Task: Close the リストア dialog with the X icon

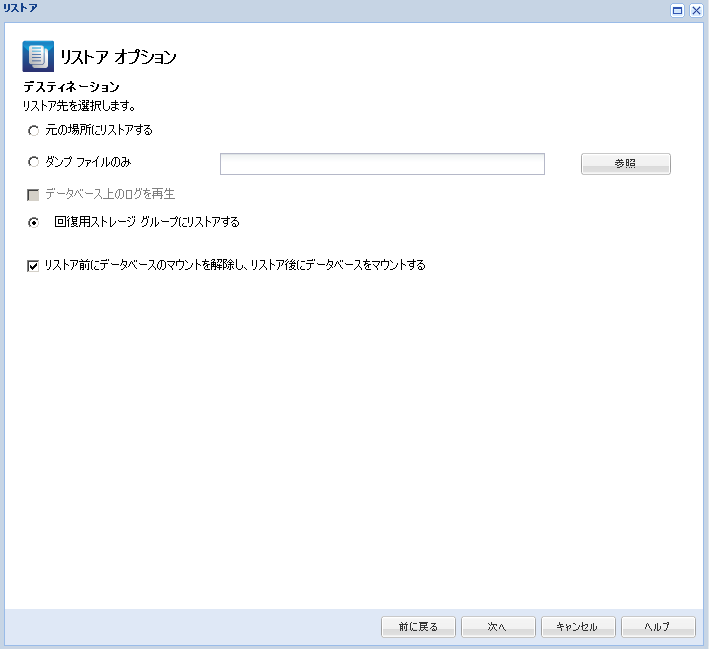Action: [696, 10]
